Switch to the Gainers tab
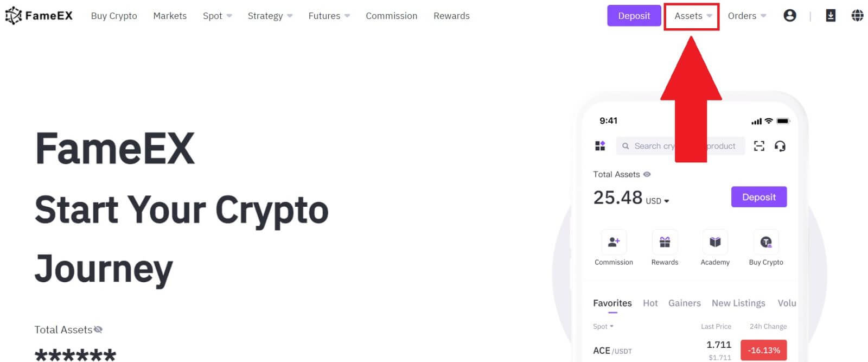Viewport: 868px width, 362px height. click(684, 303)
